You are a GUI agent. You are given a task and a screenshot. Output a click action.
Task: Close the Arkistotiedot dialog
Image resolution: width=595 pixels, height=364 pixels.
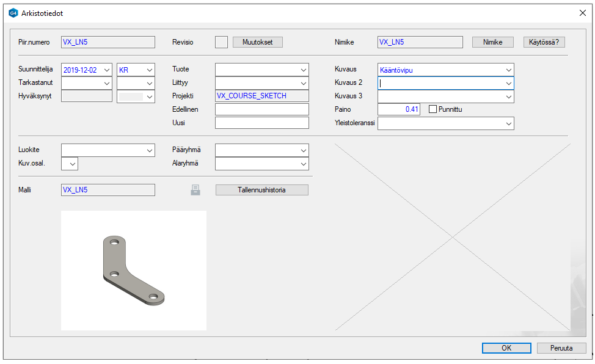[582, 13]
